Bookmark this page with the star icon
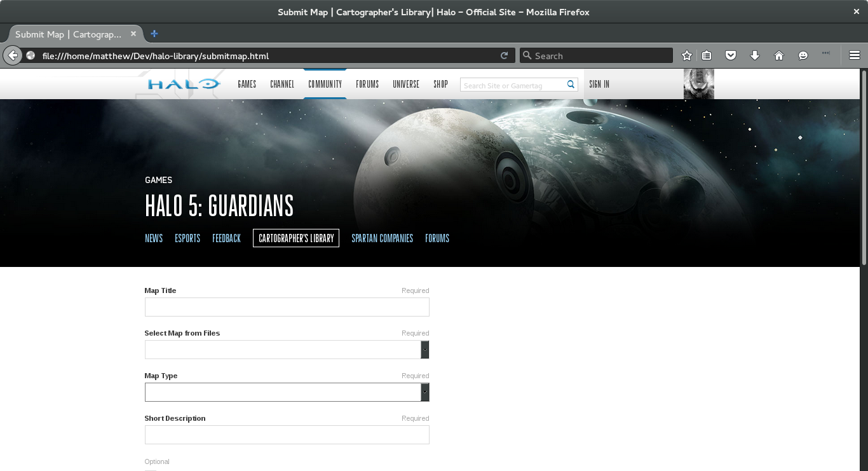Image resolution: width=868 pixels, height=471 pixels. (686, 56)
